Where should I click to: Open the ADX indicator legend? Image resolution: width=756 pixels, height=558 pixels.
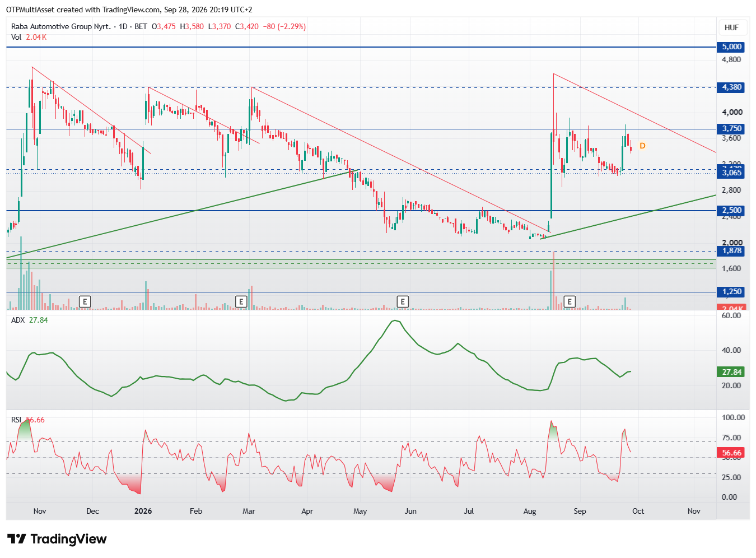tap(30, 320)
